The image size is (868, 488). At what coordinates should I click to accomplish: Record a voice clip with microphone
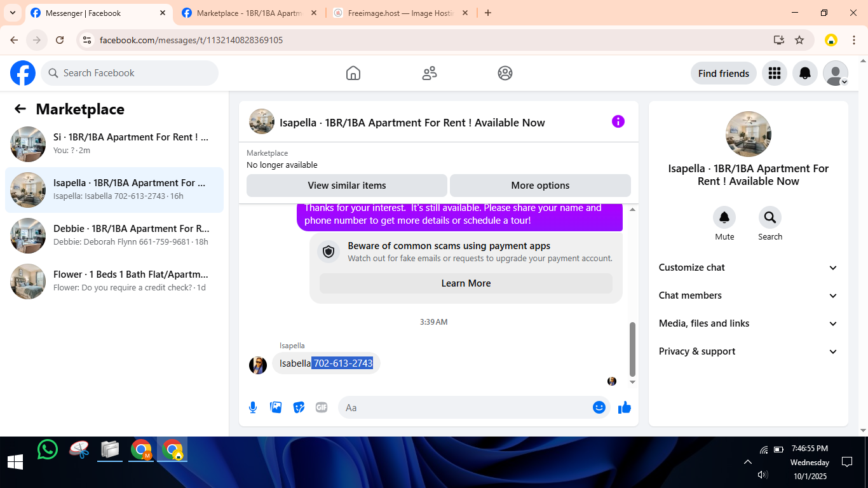(x=253, y=407)
